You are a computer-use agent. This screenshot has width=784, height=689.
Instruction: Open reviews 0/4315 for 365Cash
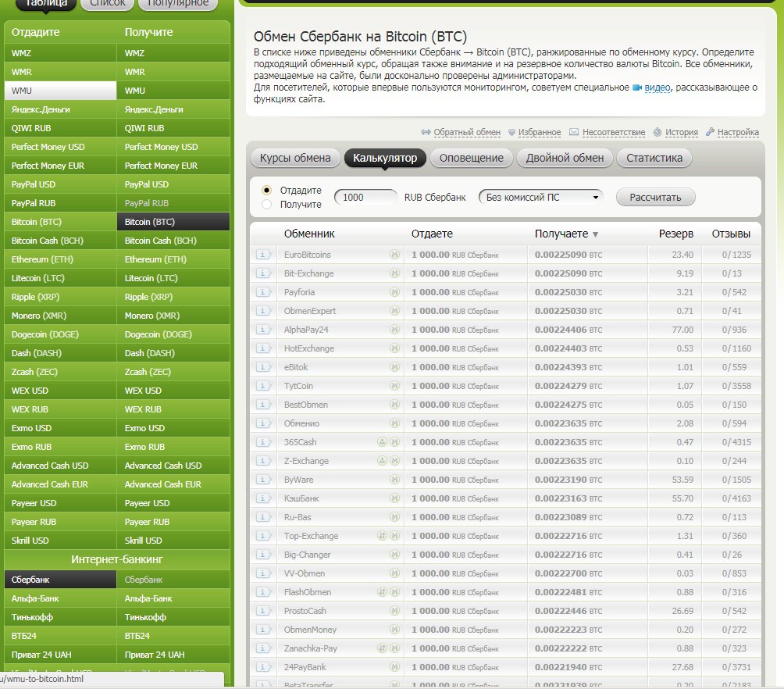(736, 442)
